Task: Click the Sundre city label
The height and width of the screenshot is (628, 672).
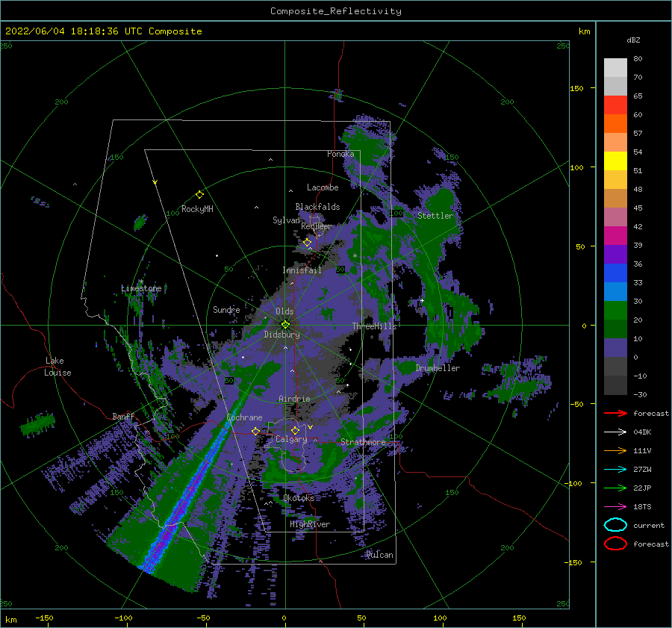Action: click(226, 310)
